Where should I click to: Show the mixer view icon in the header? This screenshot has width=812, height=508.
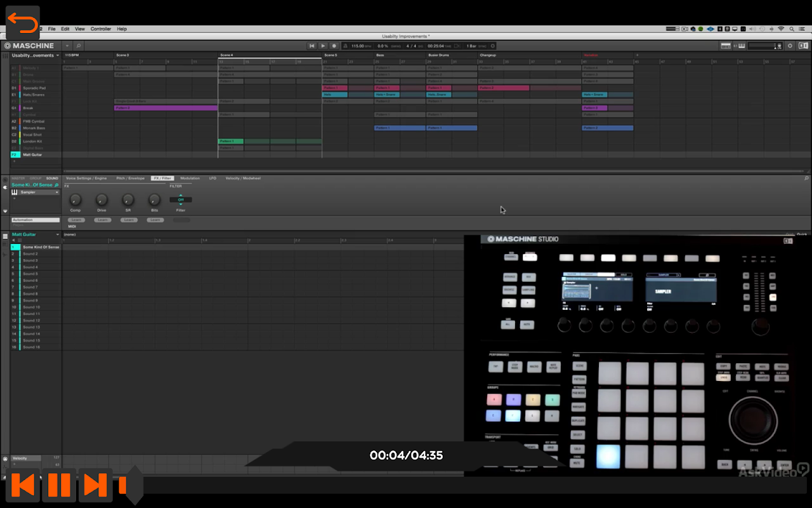(x=725, y=46)
